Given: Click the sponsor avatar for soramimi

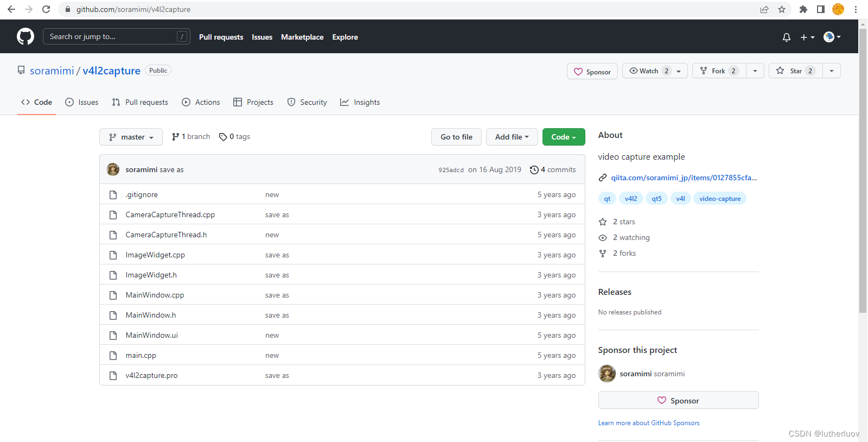Looking at the screenshot, I should point(607,374).
